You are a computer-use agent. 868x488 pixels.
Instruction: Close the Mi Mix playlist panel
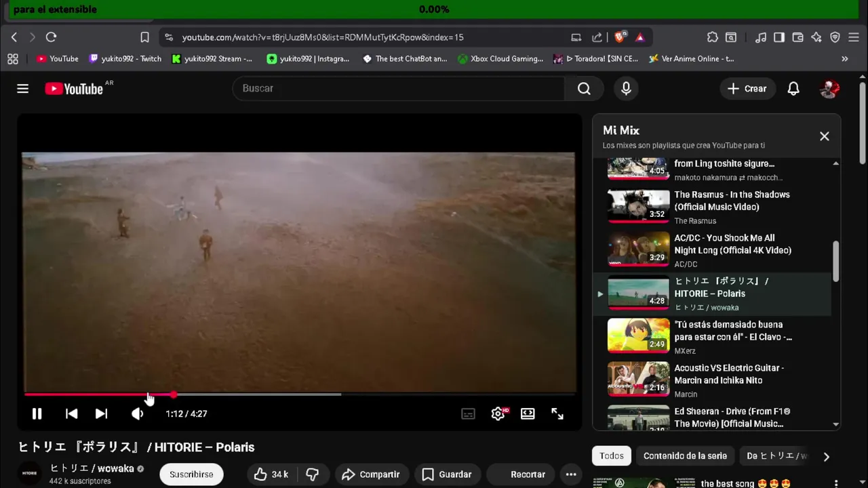point(825,136)
